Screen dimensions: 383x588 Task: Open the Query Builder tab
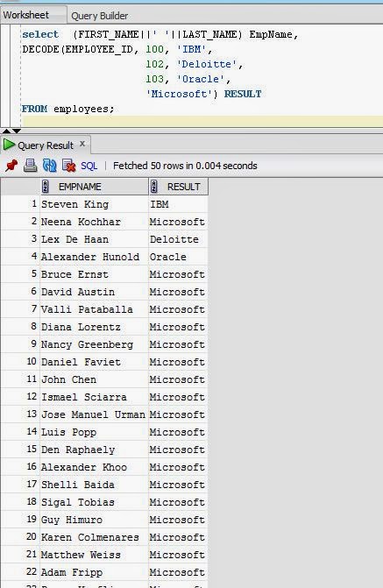click(99, 16)
